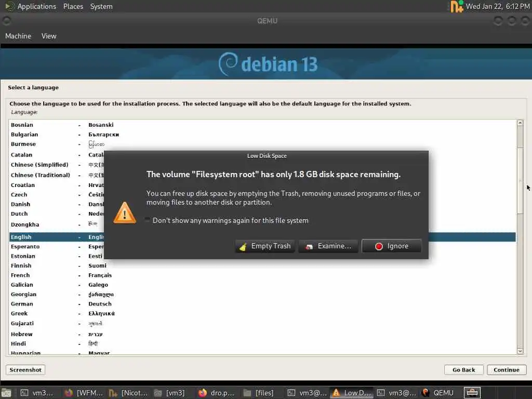The height and width of the screenshot is (399, 532).
Task: Click the Continue button in the installer
Action: [x=506, y=370]
